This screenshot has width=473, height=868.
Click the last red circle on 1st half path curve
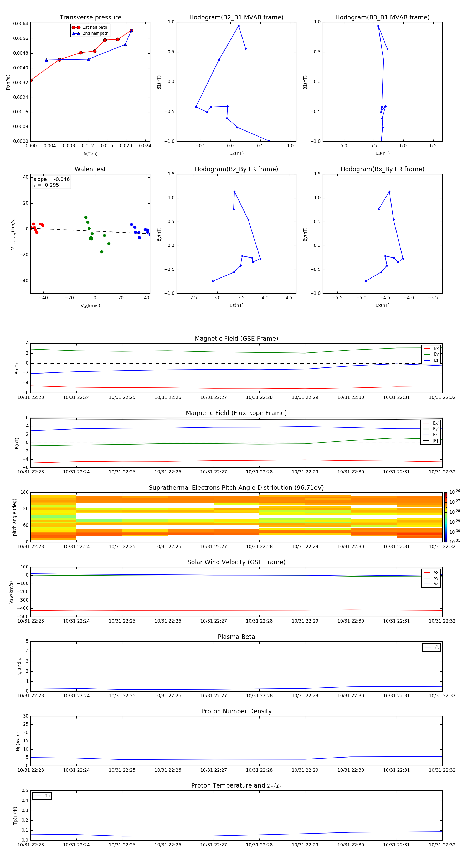pos(131,31)
